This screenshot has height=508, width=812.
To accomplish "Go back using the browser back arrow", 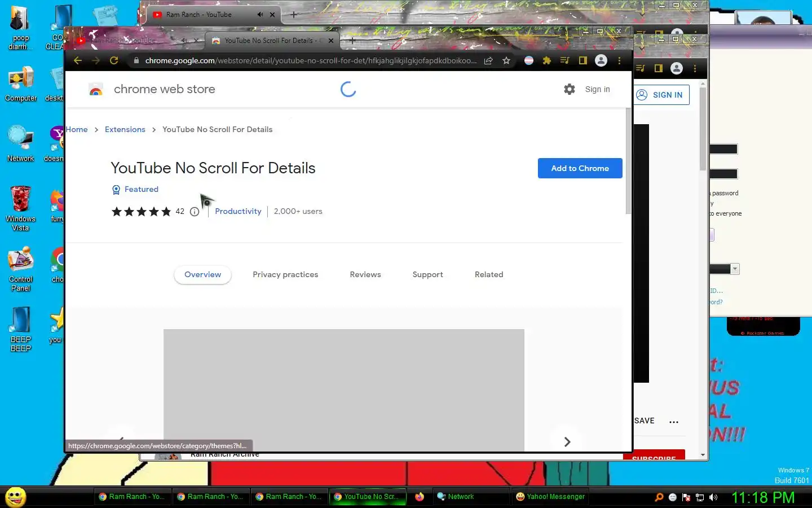I will pos(78,60).
